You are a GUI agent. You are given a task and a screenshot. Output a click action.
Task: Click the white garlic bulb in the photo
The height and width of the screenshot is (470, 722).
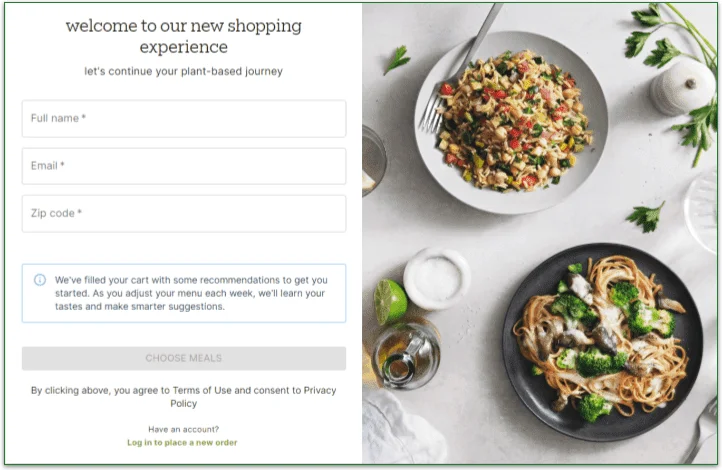coord(682,87)
